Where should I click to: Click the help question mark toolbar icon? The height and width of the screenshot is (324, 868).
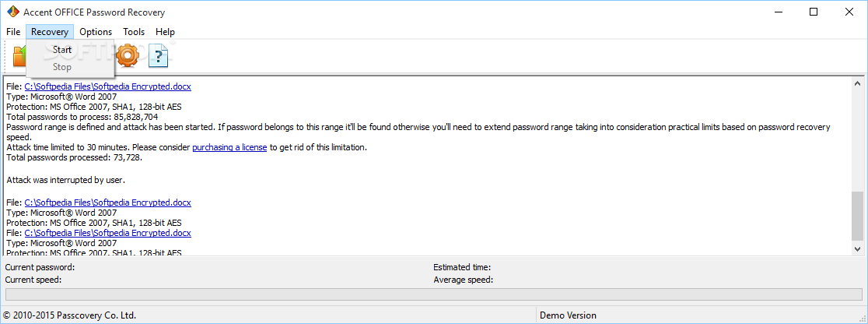point(159,56)
